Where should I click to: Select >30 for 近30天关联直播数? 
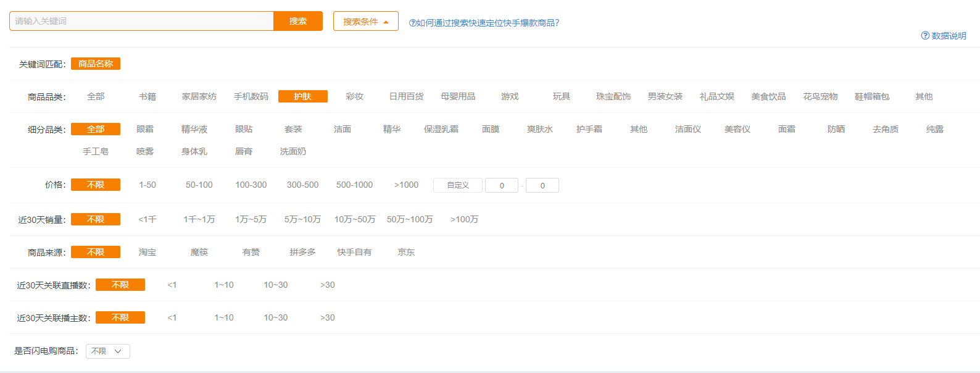(x=327, y=285)
